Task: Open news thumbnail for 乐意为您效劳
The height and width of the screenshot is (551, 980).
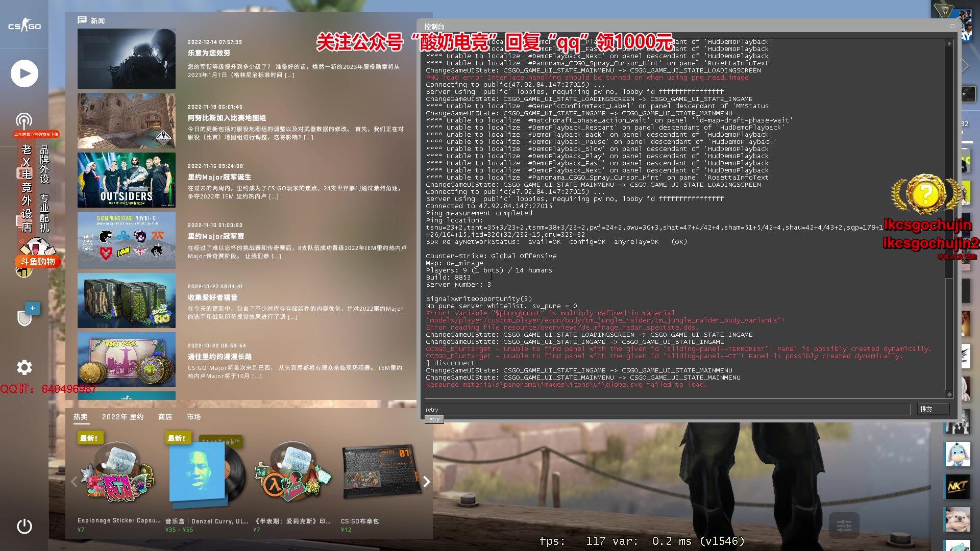Action: [x=127, y=59]
